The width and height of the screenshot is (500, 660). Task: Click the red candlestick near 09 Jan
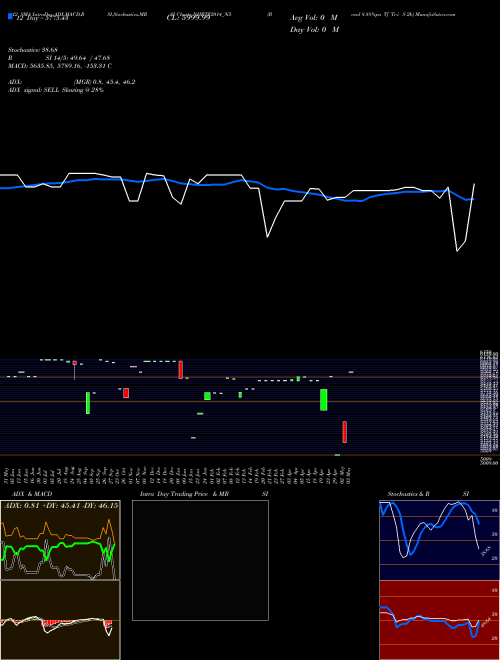(181, 370)
